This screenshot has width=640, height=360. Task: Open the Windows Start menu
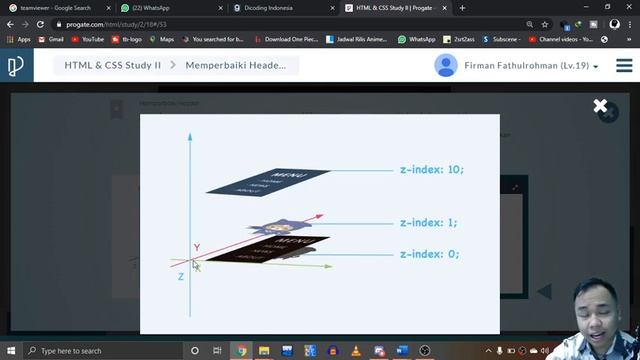pos(11,351)
